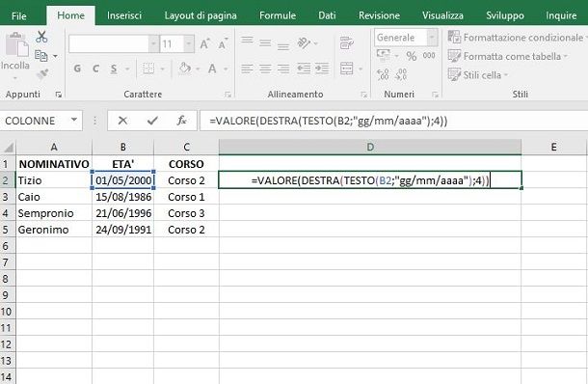This screenshot has width=588, height=384.
Task: Open merge cells dropdown arrow
Action: pyautogui.click(x=361, y=69)
